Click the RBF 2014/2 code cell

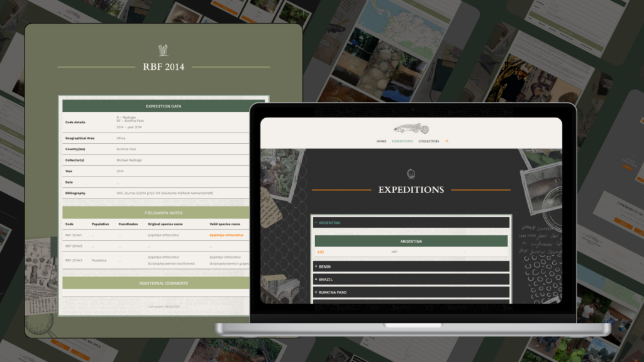(x=74, y=246)
